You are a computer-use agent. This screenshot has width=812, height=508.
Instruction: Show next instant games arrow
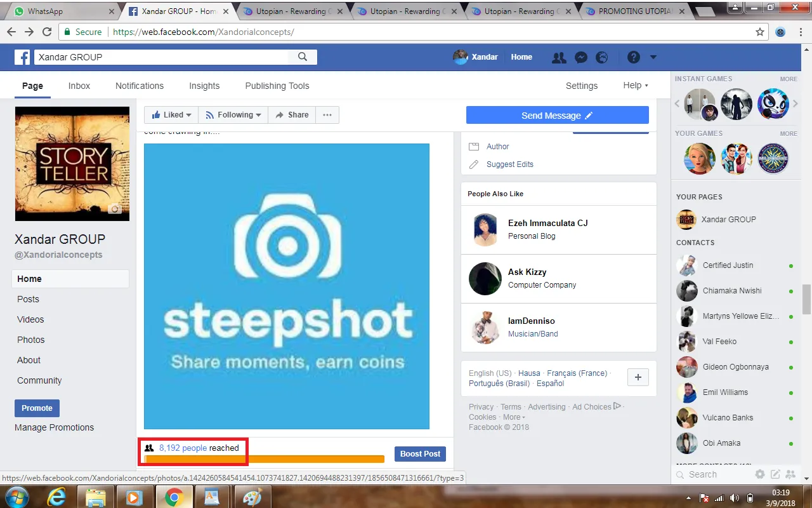(x=796, y=104)
